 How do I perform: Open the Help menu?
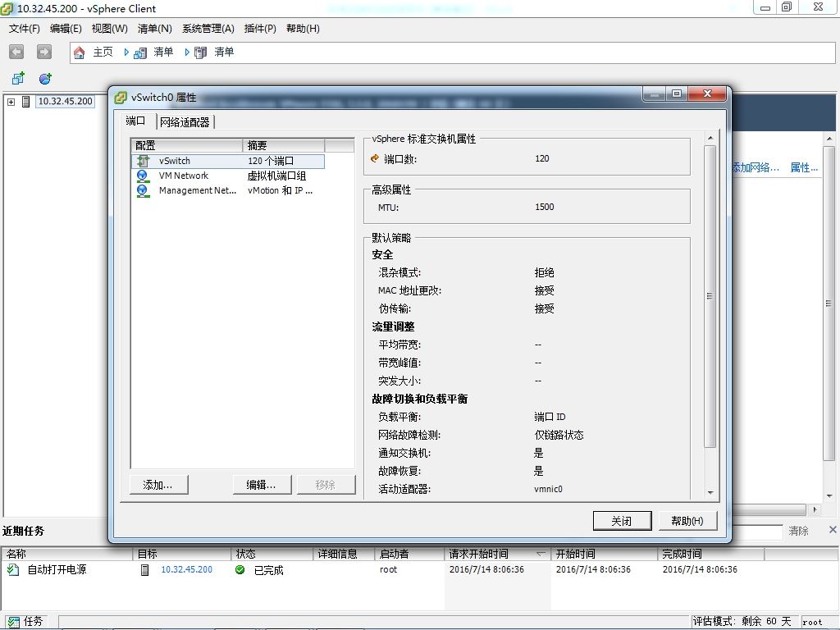tap(303, 29)
